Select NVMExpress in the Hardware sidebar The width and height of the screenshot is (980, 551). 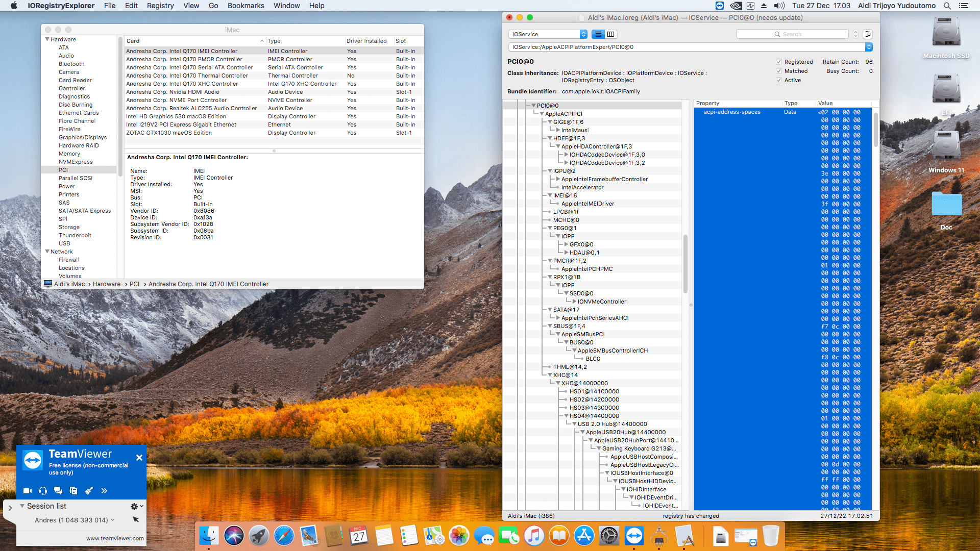click(76, 162)
